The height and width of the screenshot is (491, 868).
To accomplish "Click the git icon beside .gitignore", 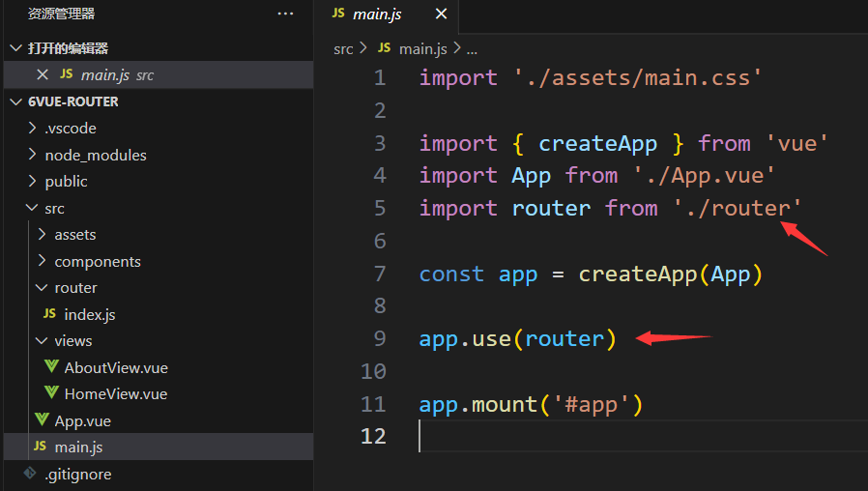I will [30, 474].
